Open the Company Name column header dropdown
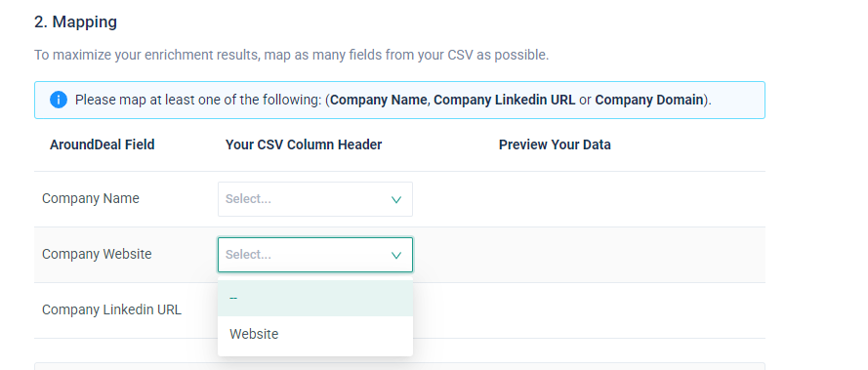Viewport: 868px width, 370px height. [315, 199]
